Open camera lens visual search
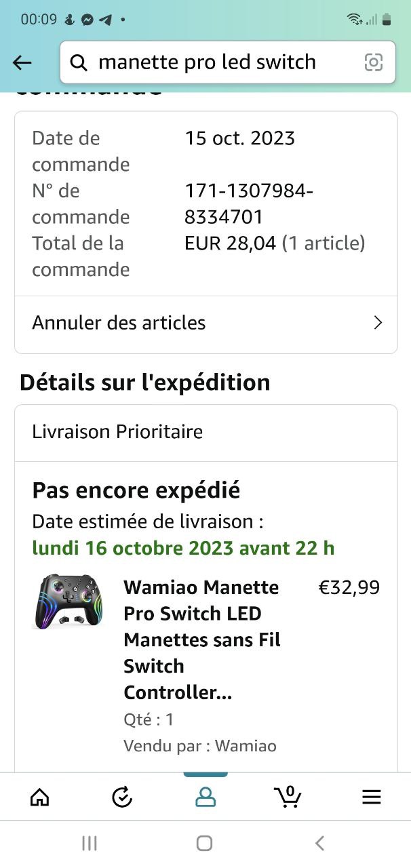This screenshot has width=411, height=868. click(373, 62)
